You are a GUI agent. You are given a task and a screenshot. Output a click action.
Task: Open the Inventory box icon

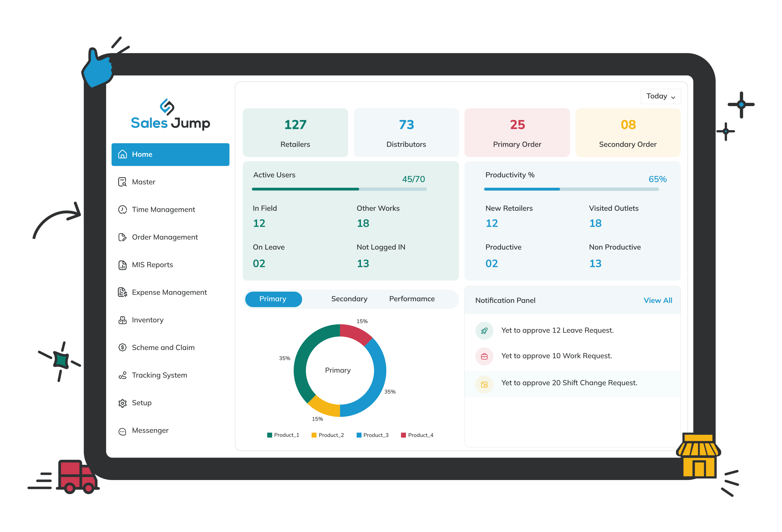click(x=123, y=320)
